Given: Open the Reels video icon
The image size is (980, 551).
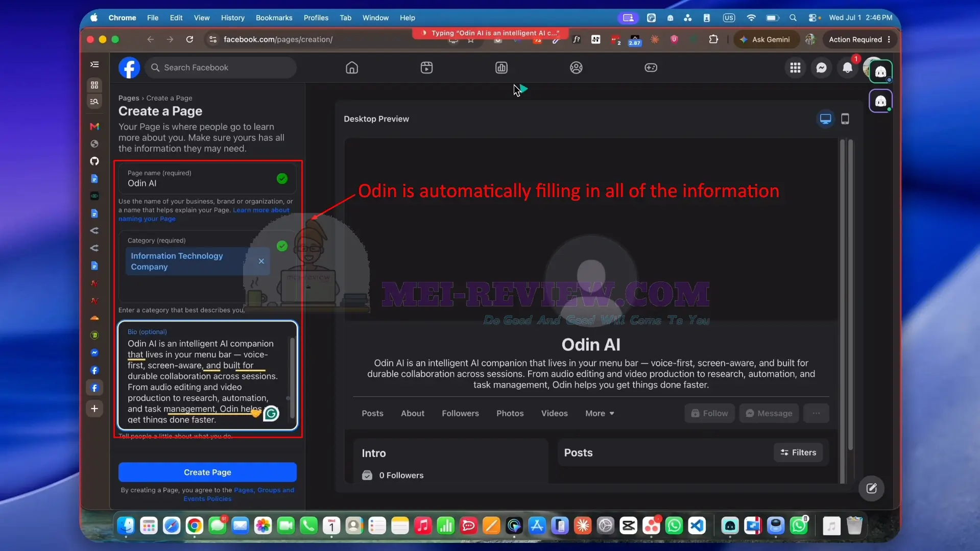Looking at the screenshot, I should [426, 67].
